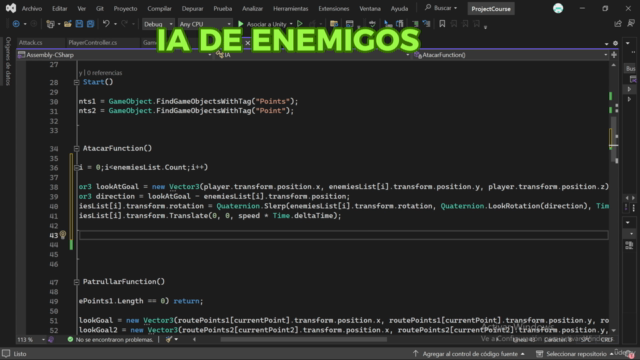
Task: Click the green Asociar a Unity play button
Action: click(241, 24)
